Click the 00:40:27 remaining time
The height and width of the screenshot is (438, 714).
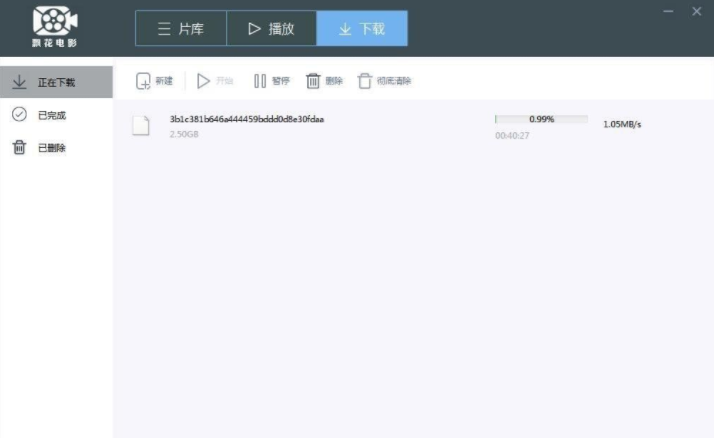click(x=512, y=136)
